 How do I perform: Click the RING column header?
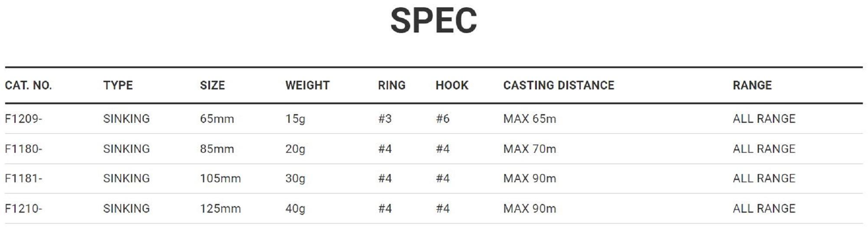391,85
